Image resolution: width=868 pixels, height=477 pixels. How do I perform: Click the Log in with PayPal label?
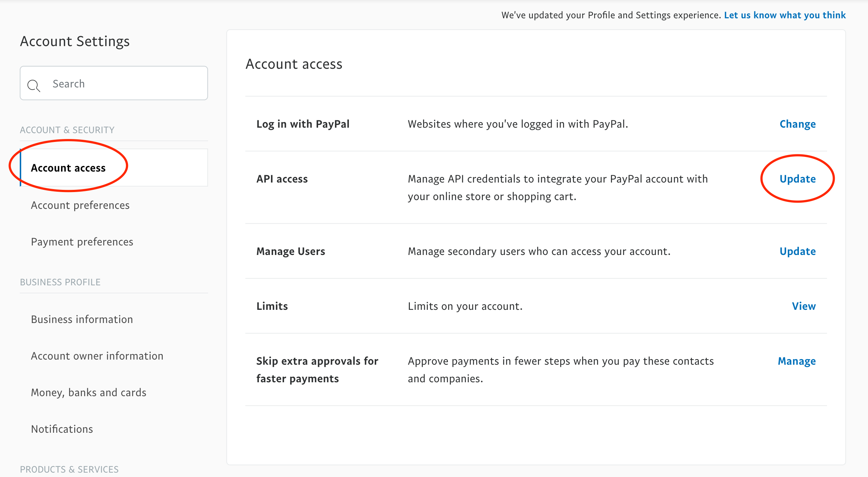303,124
